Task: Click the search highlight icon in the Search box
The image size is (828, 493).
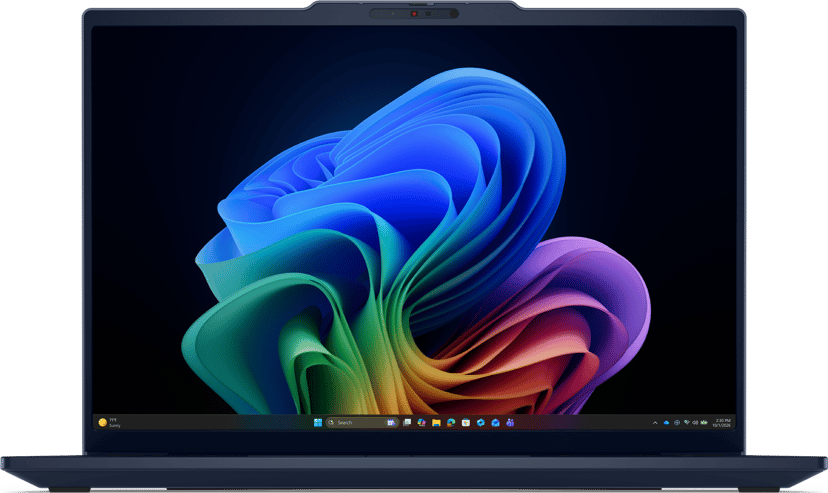Action: click(x=391, y=423)
